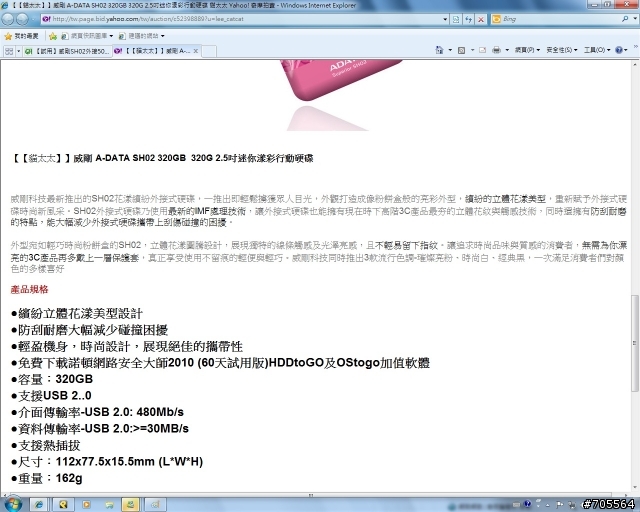This screenshot has width=640, height=512.
Task: Open the 我的最愛 favorites button
Action: click(21, 36)
